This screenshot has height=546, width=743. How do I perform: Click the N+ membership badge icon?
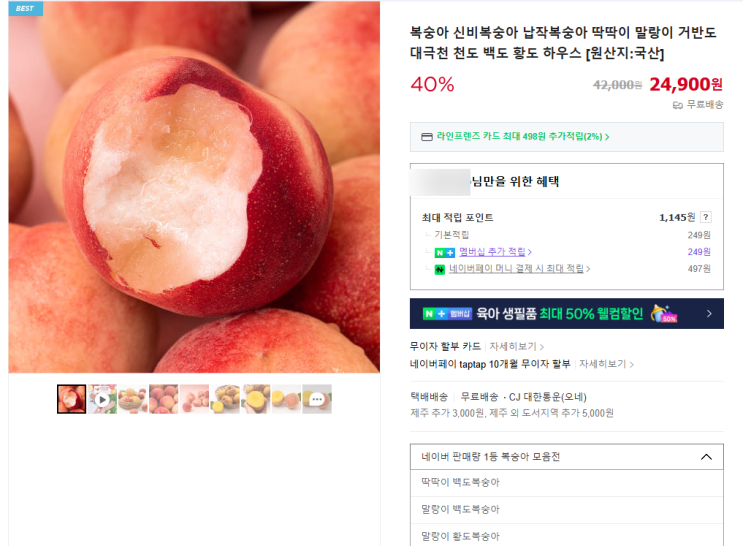[444, 253]
